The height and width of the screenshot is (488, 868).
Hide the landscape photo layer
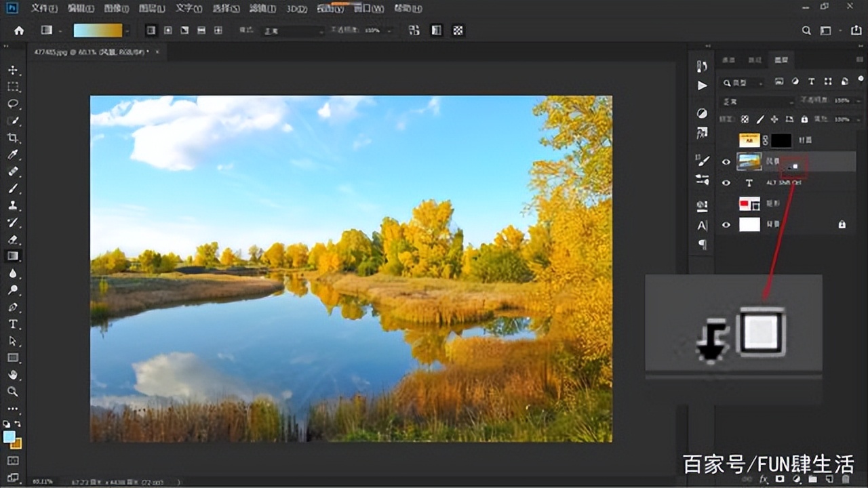[x=726, y=162]
